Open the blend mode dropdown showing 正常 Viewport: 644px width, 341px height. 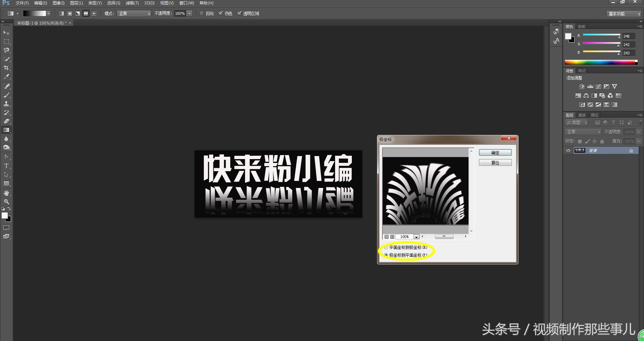click(x=134, y=14)
